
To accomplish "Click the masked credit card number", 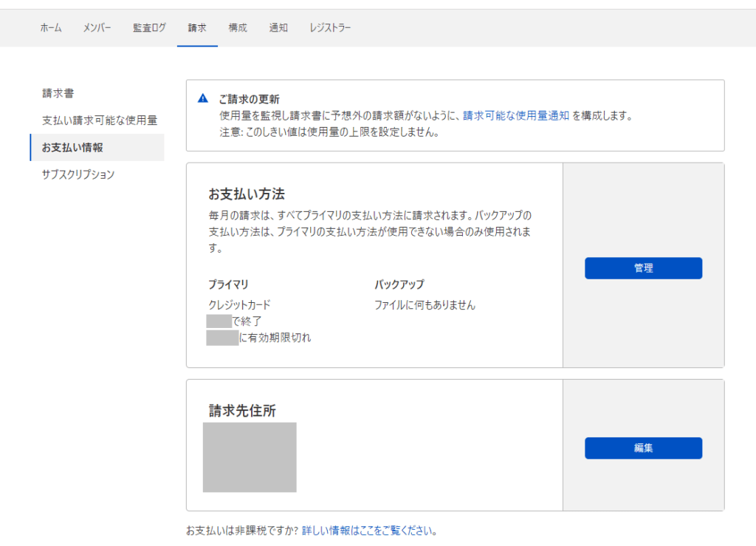I will pyautogui.click(x=219, y=321).
